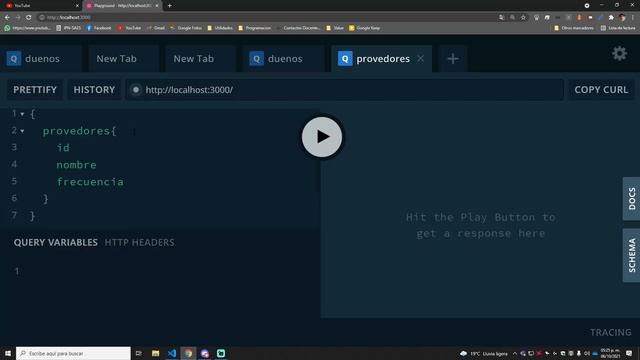Screen dimensions: 640x360
Task: Click the Windows taskbar search box
Action: pos(73,353)
